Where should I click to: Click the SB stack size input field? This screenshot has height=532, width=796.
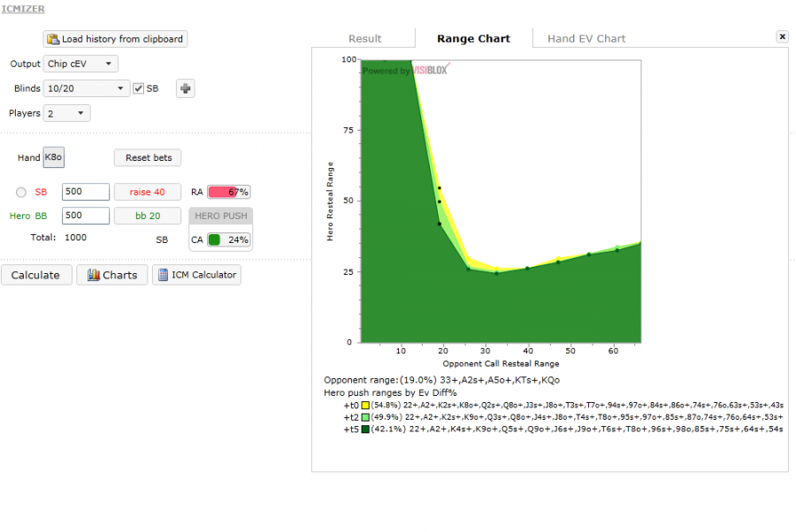[85, 192]
